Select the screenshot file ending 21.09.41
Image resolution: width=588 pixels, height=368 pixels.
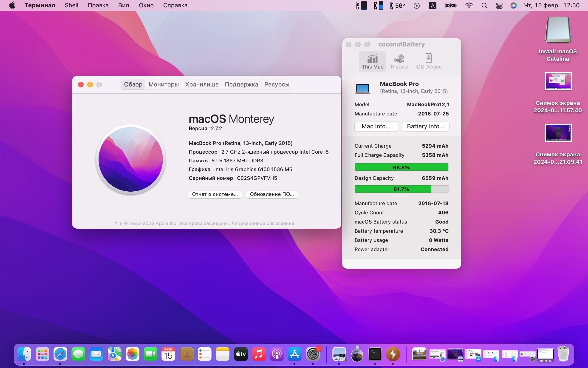558,145
